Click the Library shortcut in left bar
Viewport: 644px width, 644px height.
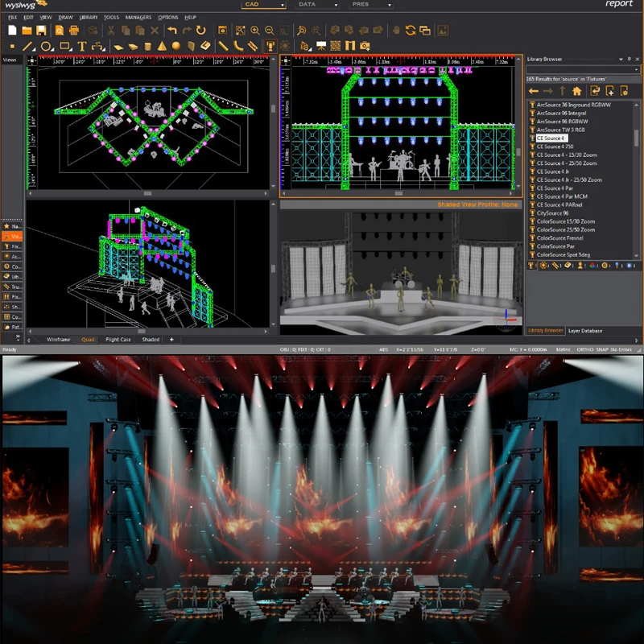tap(12, 276)
